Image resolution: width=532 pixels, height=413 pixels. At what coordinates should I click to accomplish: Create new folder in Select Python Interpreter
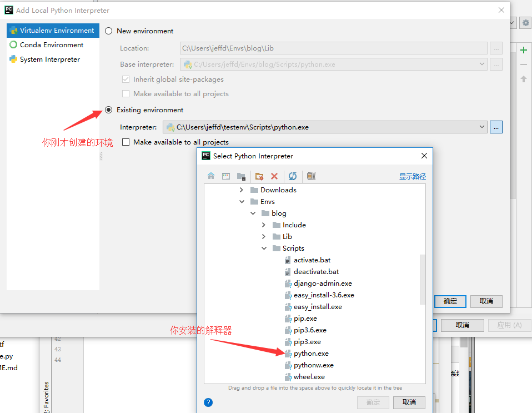click(259, 176)
